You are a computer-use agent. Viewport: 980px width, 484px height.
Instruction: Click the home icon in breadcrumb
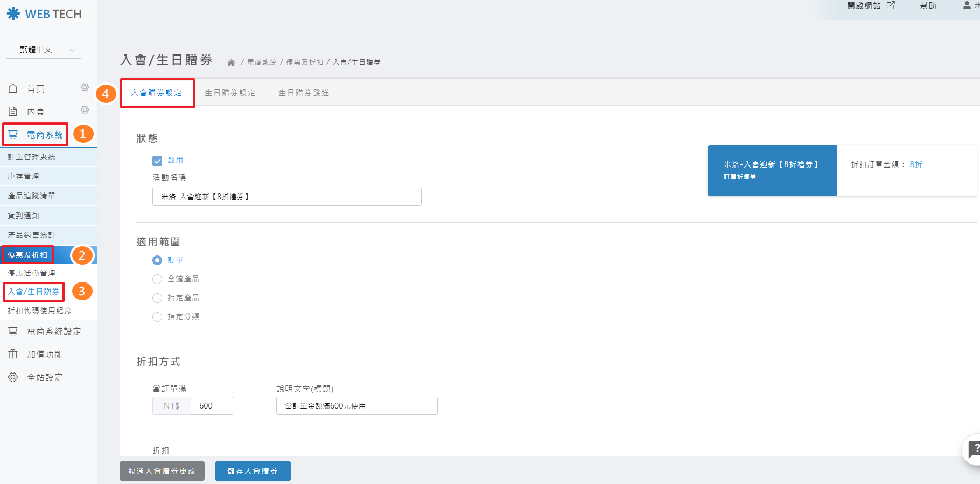tap(231, 63)
